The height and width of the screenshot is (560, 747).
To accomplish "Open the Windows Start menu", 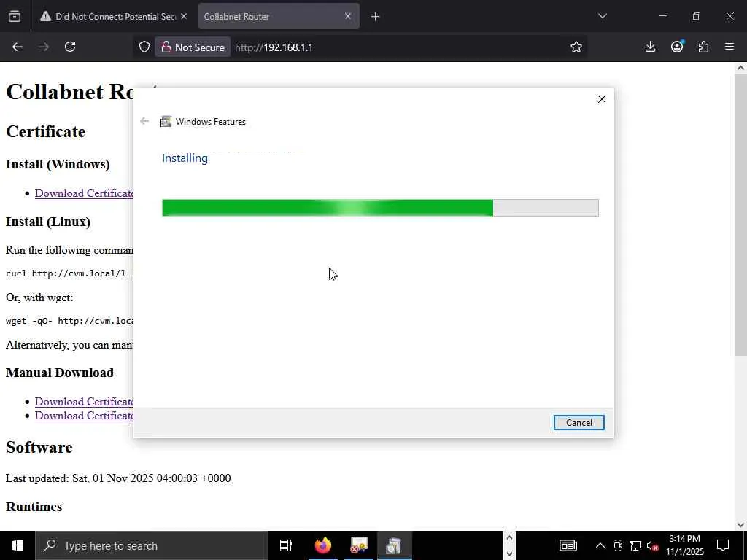I will pyautogui.click(x=18, y=545).
